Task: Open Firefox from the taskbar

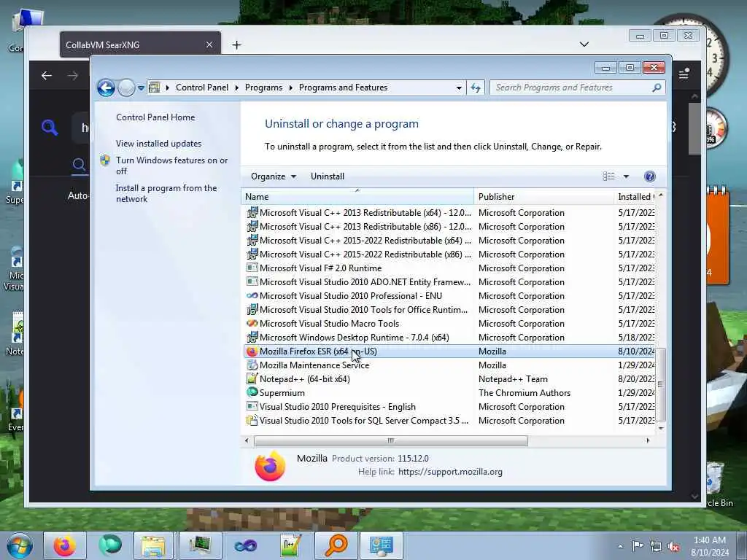Action: click(x=64, y=545)
